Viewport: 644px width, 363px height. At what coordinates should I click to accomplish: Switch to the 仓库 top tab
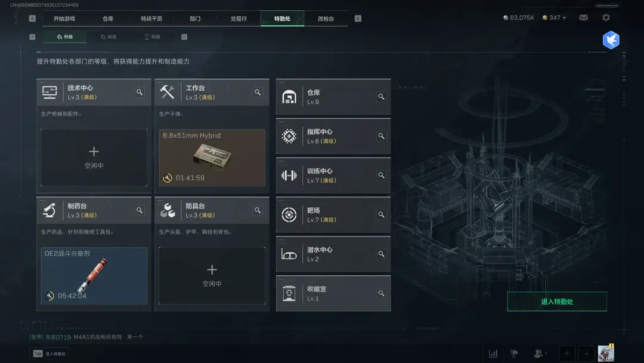tap(108, 19)
